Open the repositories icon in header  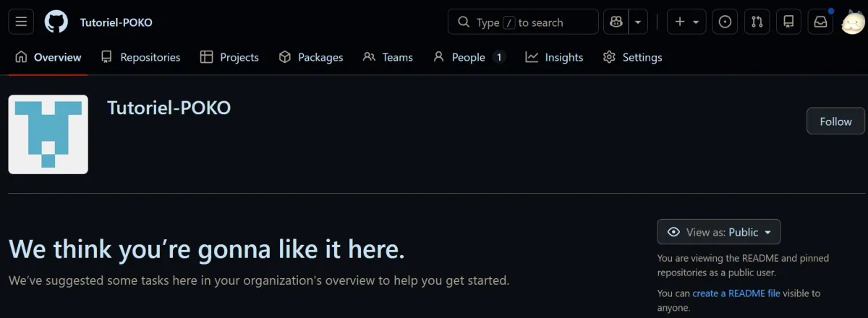point(788,22)
